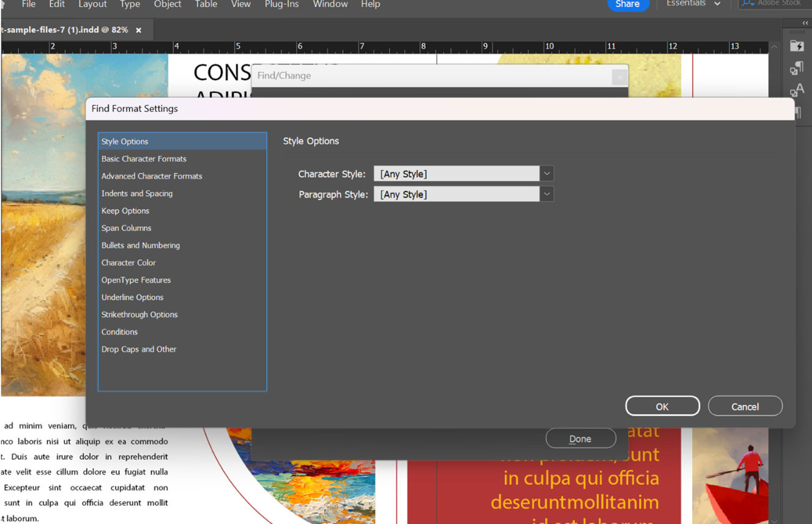Select Underline Options category
This screenshot has height=524, width=812.
[x=182, y=297]
